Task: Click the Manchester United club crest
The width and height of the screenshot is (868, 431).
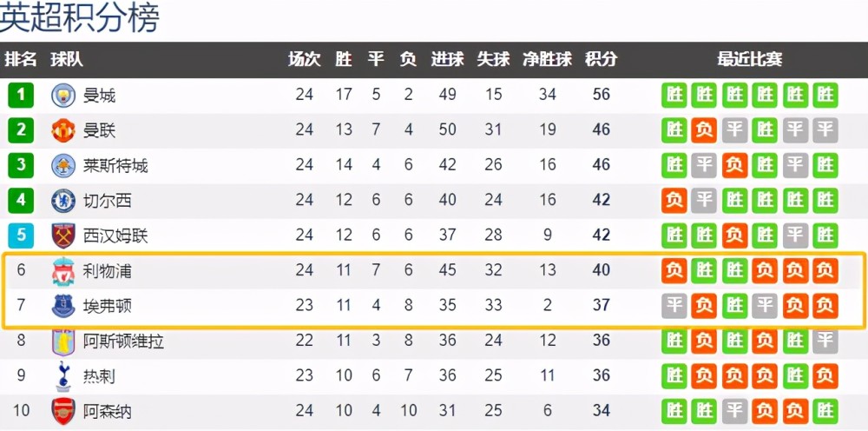Action: point(63,130)
